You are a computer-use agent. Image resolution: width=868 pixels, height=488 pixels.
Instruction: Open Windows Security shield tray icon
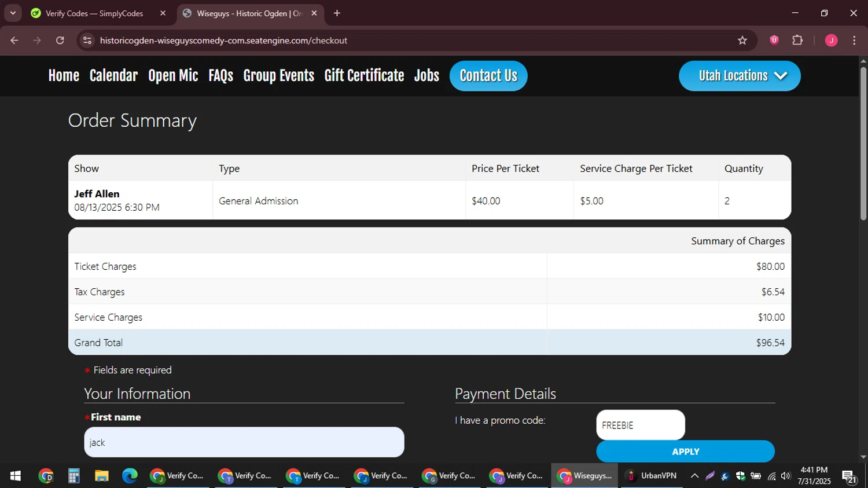pyautogui.click(x=740, y=476)
